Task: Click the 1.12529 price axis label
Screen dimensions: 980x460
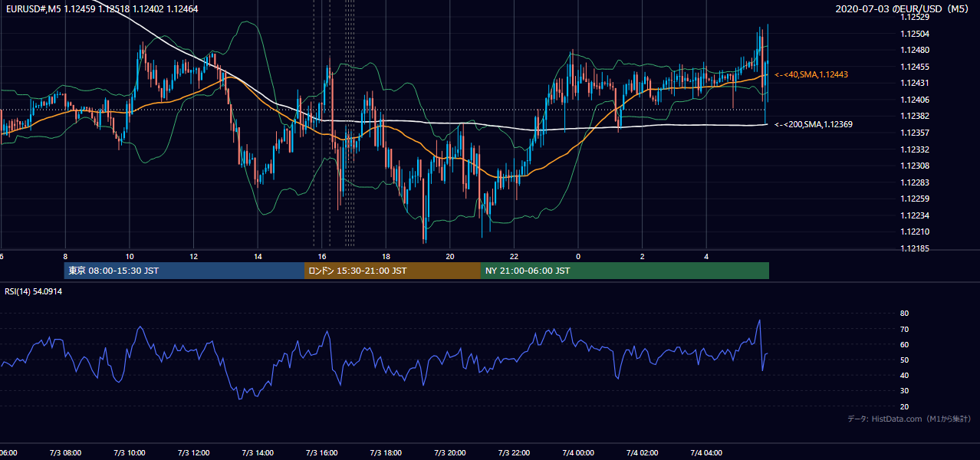Action: click(x=914, y=17)
